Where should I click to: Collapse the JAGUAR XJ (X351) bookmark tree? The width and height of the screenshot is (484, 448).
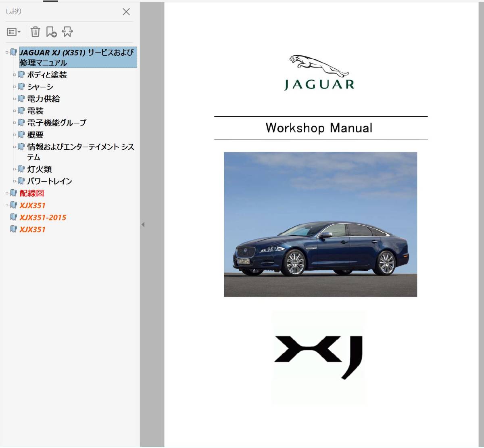click(7, 52)
